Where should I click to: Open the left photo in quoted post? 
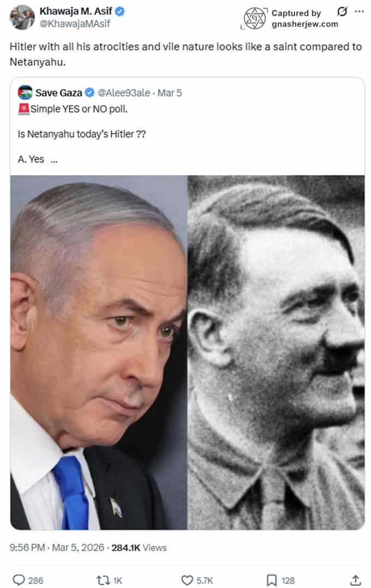coord(99,352)
